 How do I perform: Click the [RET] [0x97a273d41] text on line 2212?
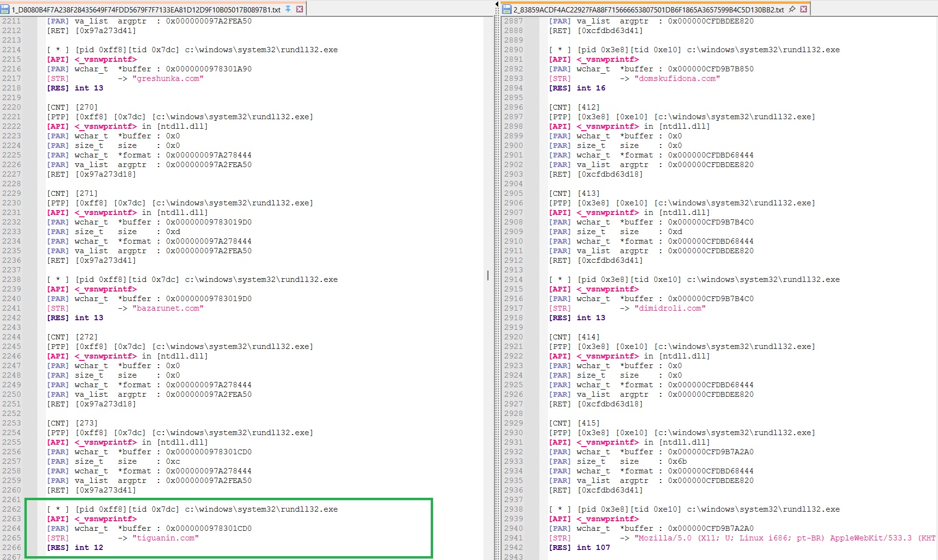(x=91, y=31)
